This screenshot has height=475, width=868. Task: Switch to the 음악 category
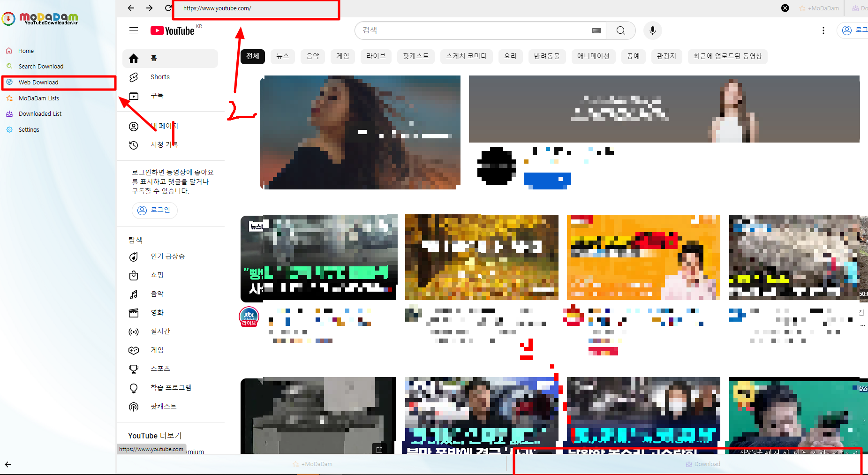[x=312, y=56]
